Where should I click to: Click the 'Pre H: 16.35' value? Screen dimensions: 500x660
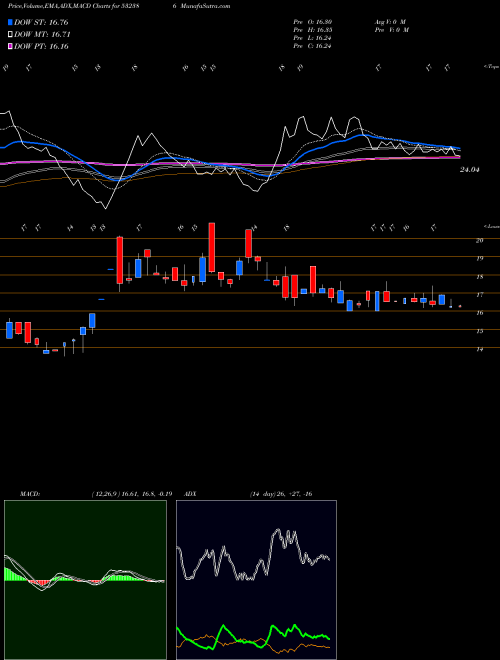click(x=313, y=30)
